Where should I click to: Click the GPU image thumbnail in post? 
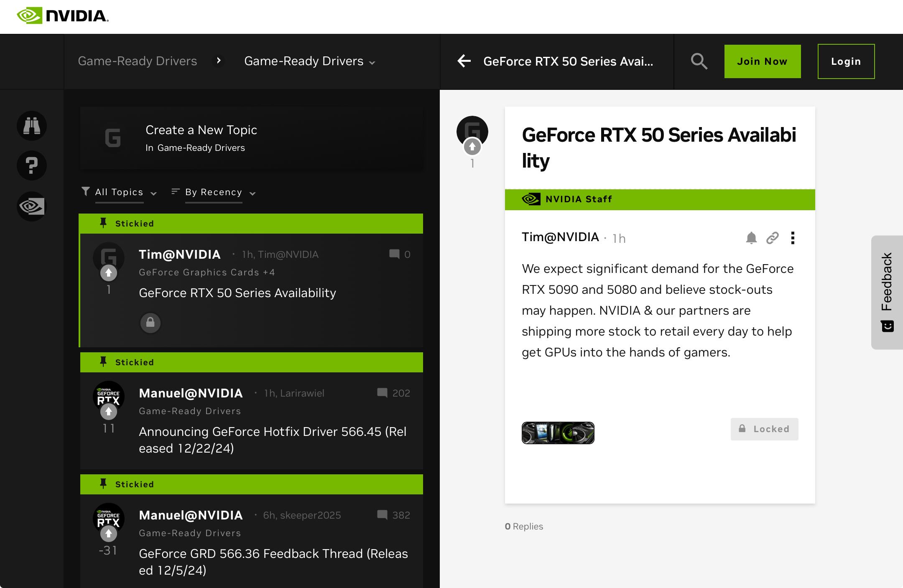[x=558, y=433]
